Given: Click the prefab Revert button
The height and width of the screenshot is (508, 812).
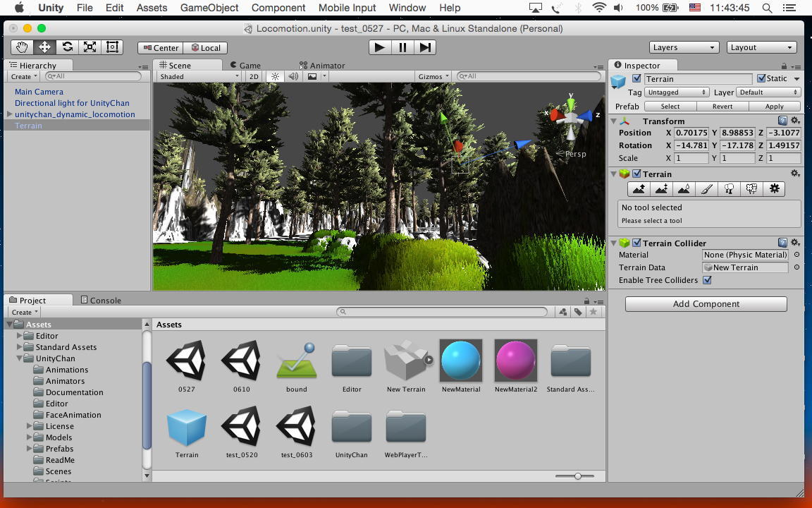Looking at the screenshot, I should click(x=722, y=107).
